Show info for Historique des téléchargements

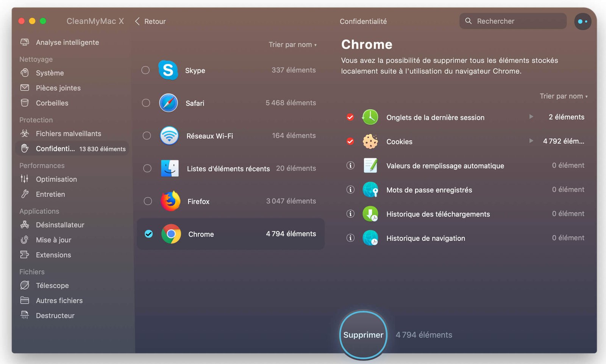point(350,214)
